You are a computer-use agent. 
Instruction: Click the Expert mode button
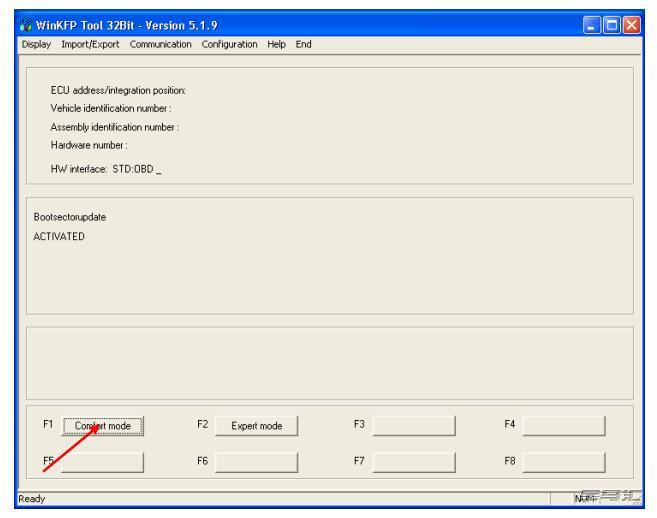click(256, 426)
